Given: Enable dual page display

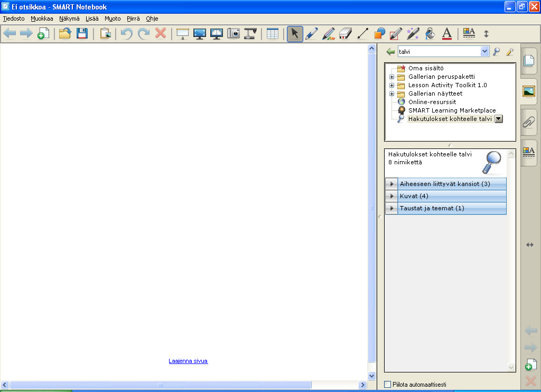Looking at the screenshot, I should [x=216, y=33].
